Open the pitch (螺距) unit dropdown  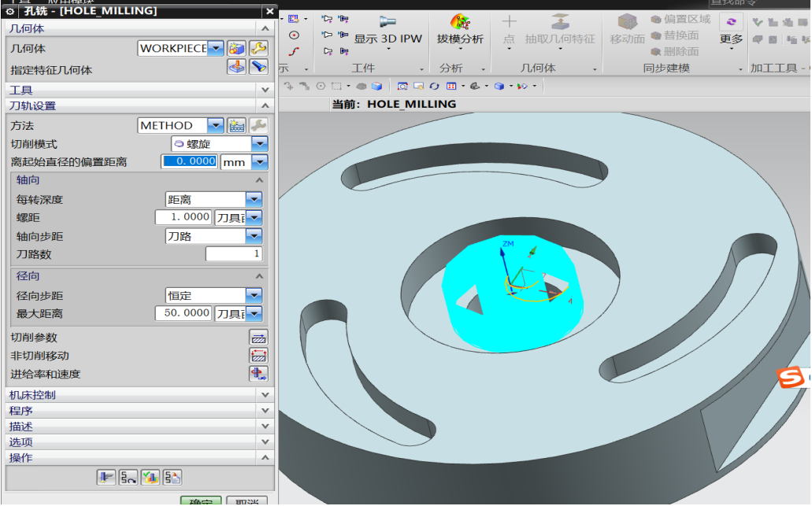coord(254,217)
